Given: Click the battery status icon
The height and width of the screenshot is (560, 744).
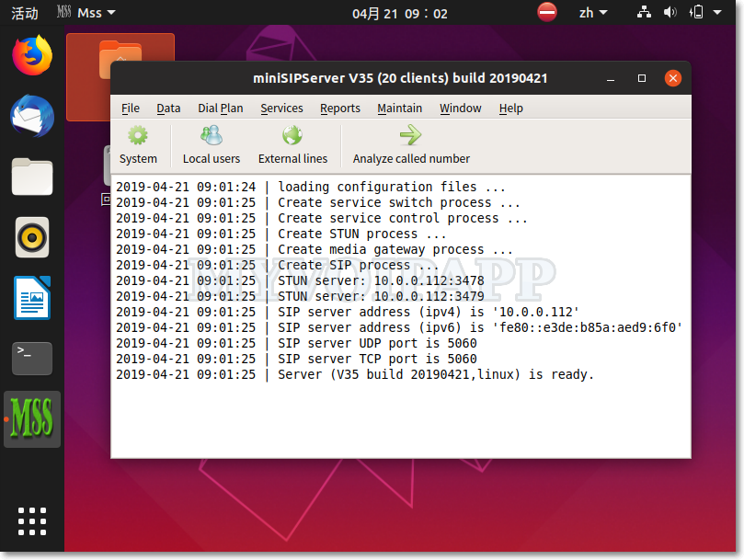Looking at the screenshot, I should coord(695,12).
